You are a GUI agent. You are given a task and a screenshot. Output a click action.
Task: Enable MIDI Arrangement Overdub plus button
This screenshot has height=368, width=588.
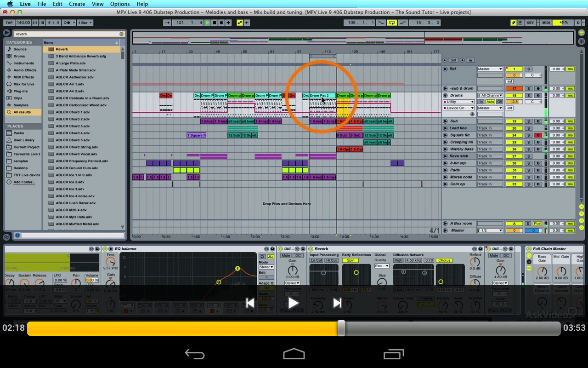[228, 23]
